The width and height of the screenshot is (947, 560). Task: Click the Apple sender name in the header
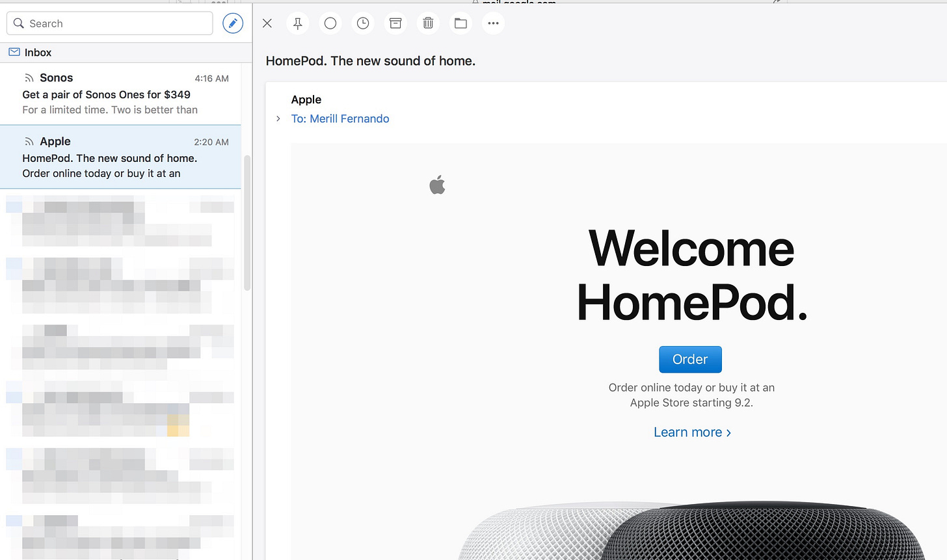306,100
